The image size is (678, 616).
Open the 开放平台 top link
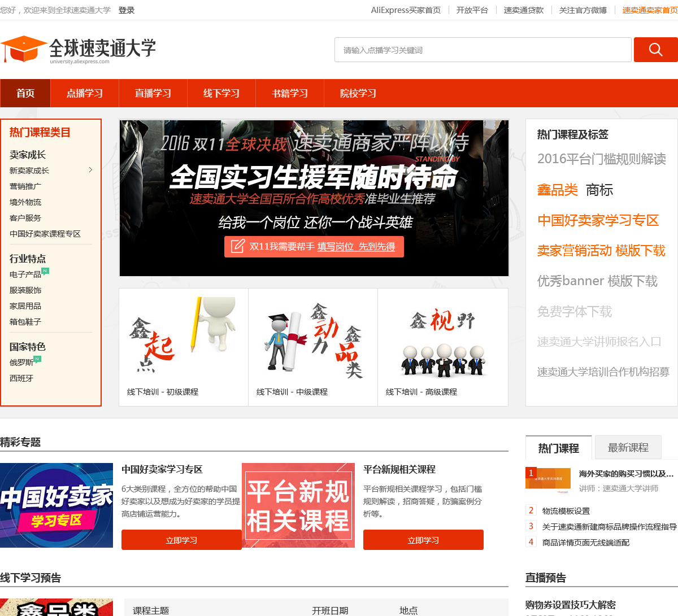click(472, 10)
